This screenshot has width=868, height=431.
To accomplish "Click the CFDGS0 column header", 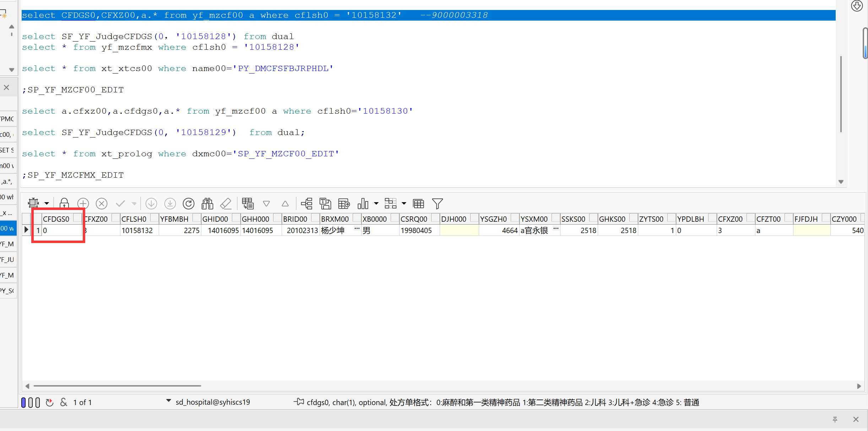I will tap(56, 219).
